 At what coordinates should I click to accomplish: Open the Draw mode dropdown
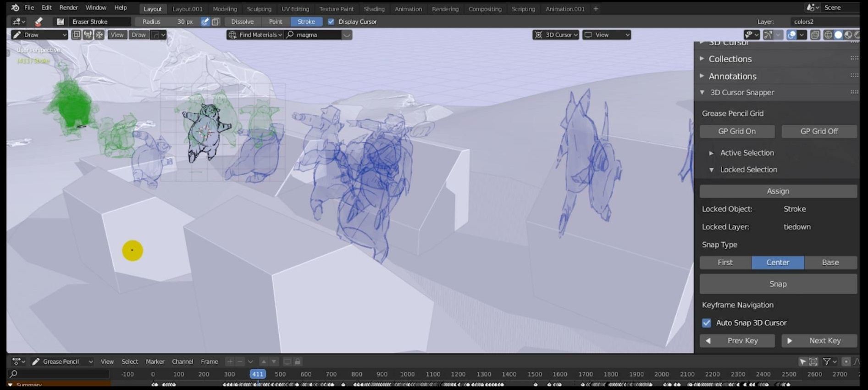click(x=40, y=35)
